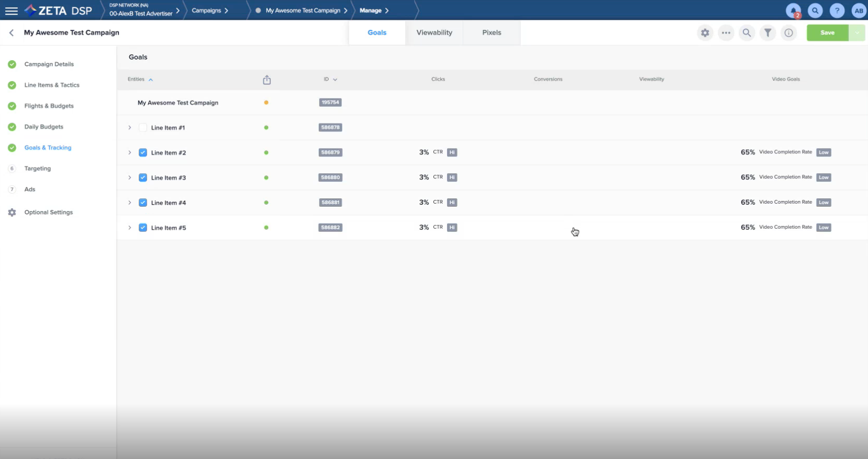Viewport: 868px width, 459px height.
Task: Click the back arrow beside campaign title
Action: pyautogui.click(x=12, y=32)
